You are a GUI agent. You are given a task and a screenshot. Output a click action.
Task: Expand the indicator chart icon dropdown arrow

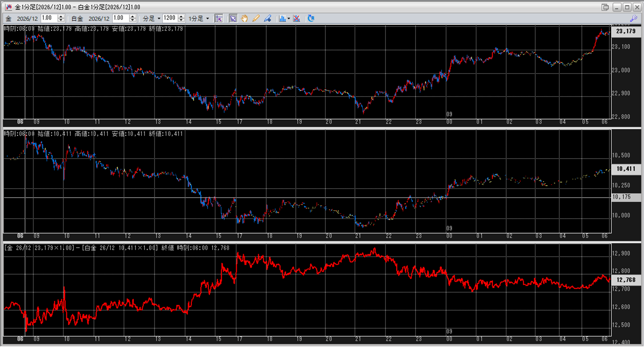pyautogui.click(x=289, y=18)
